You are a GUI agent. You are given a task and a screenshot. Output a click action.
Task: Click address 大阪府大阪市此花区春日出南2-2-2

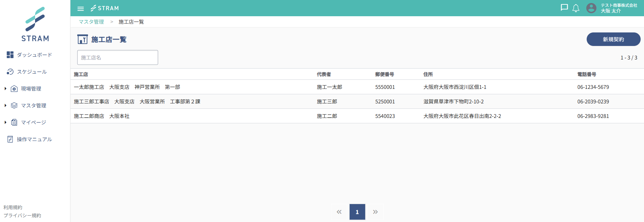(462, 116)
